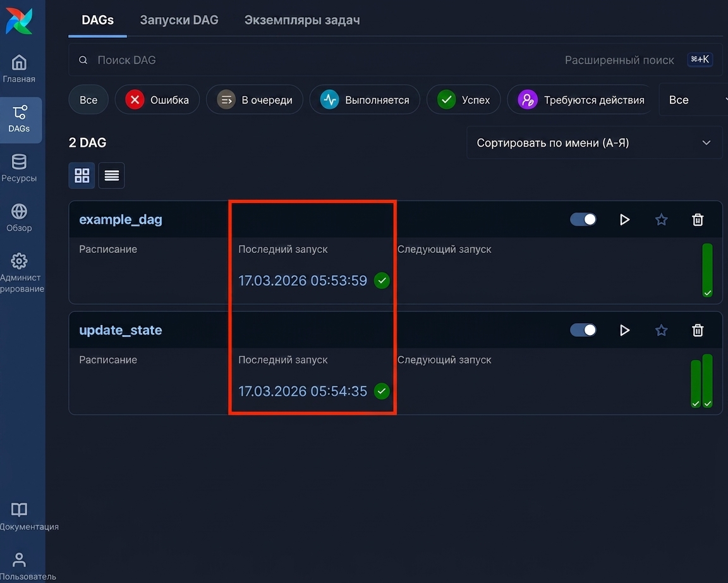Screen dimensions: 728x583
Task: Switch to Экземпляры задач tab
Action: 302,20
